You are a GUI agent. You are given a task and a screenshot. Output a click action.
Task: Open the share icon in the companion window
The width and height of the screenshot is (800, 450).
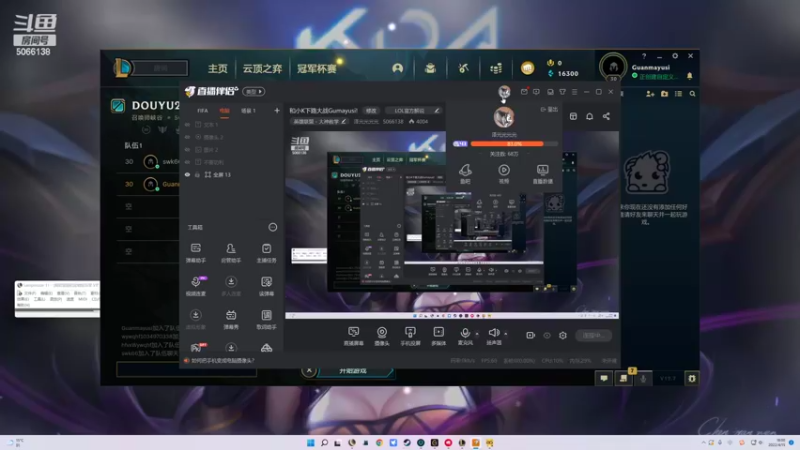(x=606, y=116)
